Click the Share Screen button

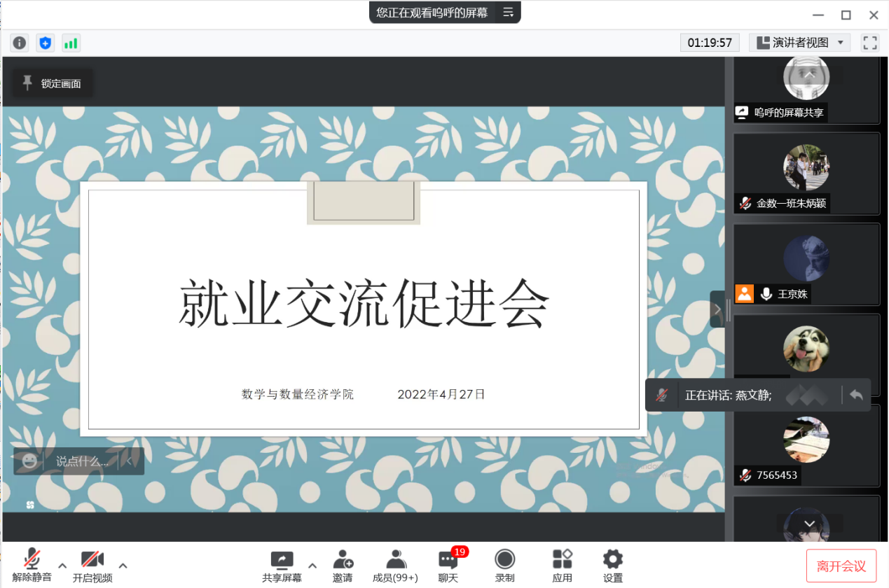(x=282, y=566)
